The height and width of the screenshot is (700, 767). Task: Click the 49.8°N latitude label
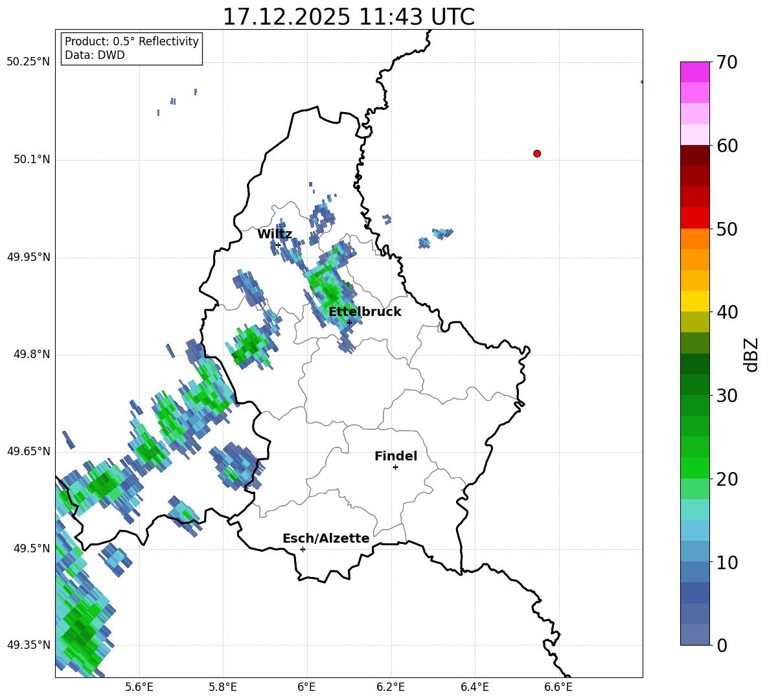pyautogui.click(x=32, y=354)
